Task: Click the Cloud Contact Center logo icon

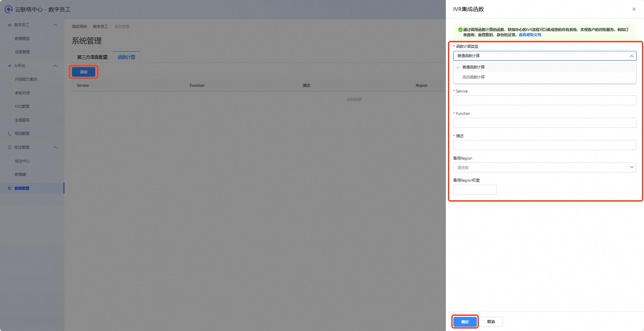Action: click(x=8, y=9)
